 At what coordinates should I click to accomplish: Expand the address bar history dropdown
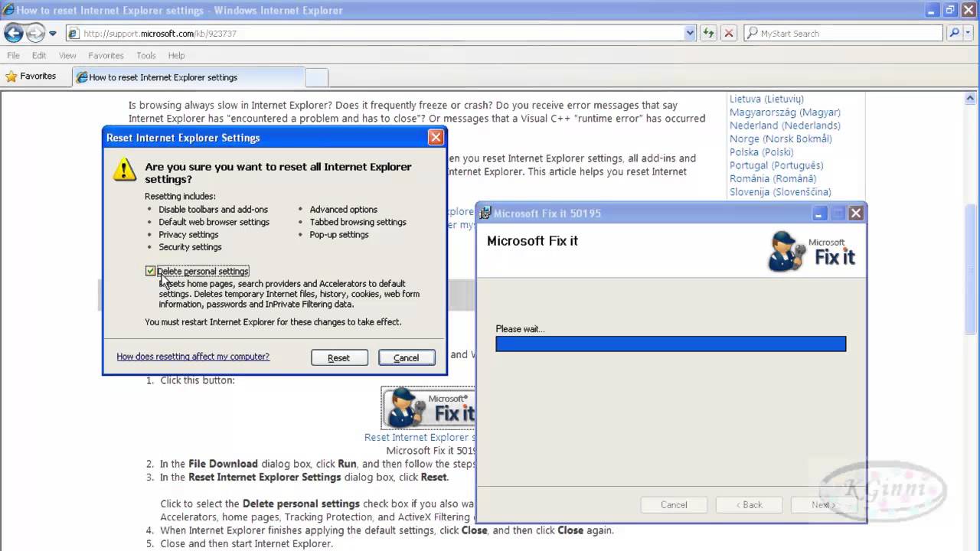pyautogui.click(x=690, y=34)
